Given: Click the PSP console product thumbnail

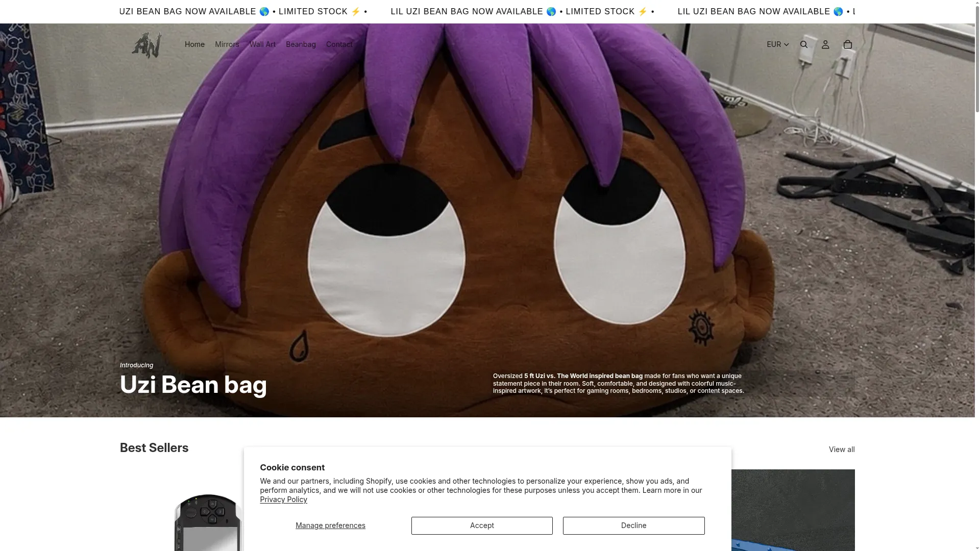Looking at the screenshot, I should click(208, 522).
